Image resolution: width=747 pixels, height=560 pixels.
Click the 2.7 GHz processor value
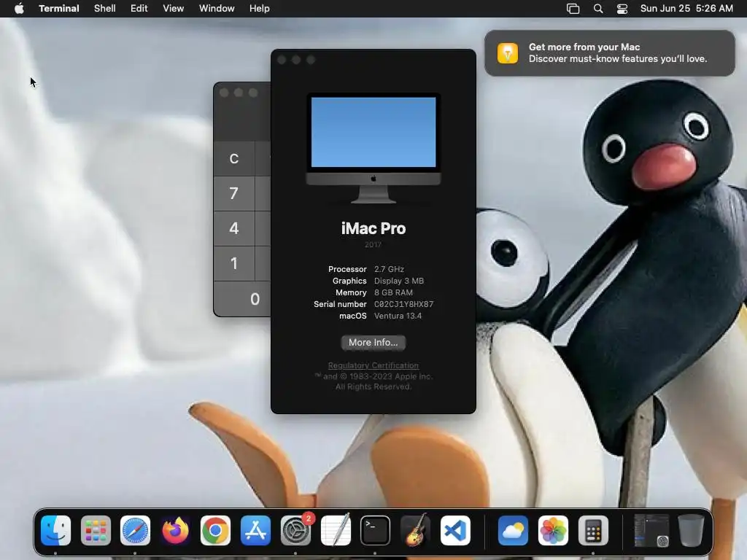[x=389, y=269]
